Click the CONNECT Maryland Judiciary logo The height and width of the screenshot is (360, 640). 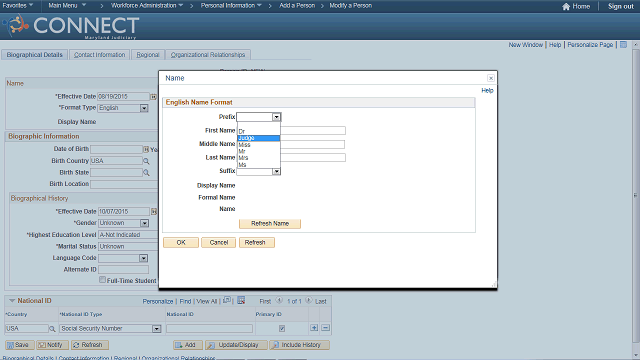pyautogui.click(x=71, y=27)
